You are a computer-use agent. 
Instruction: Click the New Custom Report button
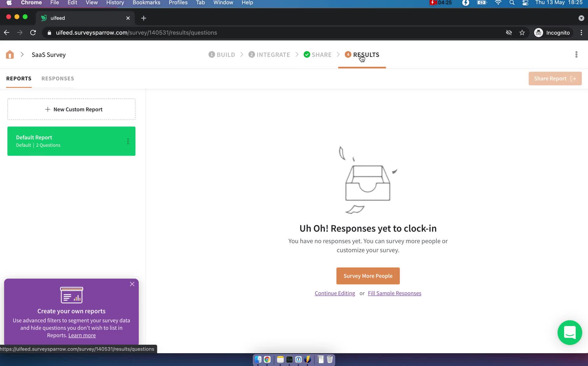72,109
